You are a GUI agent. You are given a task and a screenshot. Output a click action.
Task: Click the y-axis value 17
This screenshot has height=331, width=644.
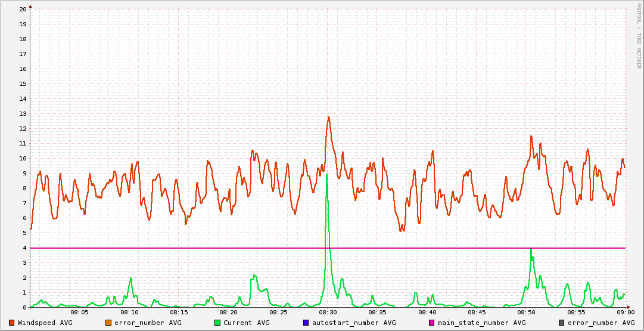click(x=23, y=54)
